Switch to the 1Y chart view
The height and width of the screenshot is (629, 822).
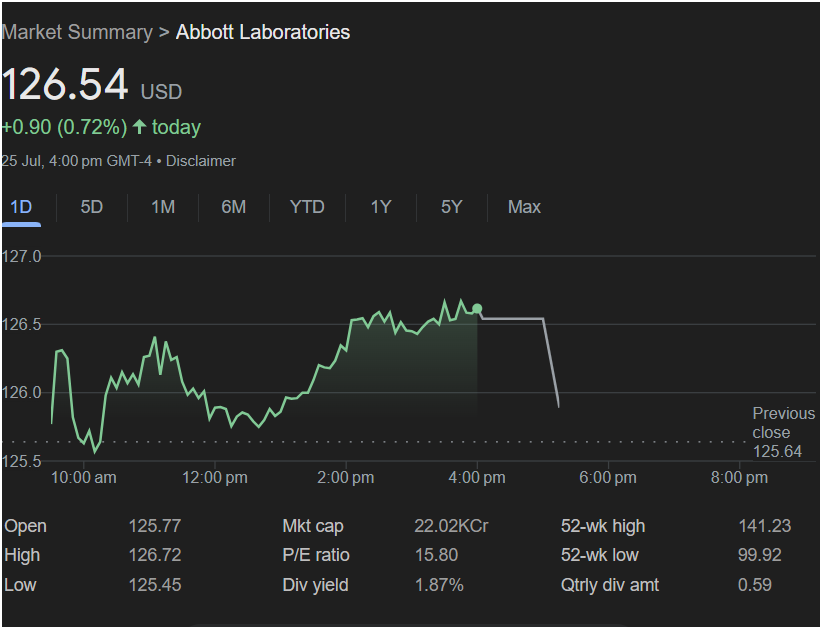[x=381, y=207]
